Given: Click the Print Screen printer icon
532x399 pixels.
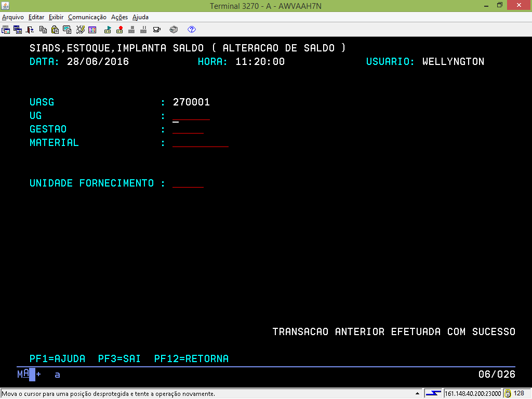Looking at the screenshot, I should 174,30.
